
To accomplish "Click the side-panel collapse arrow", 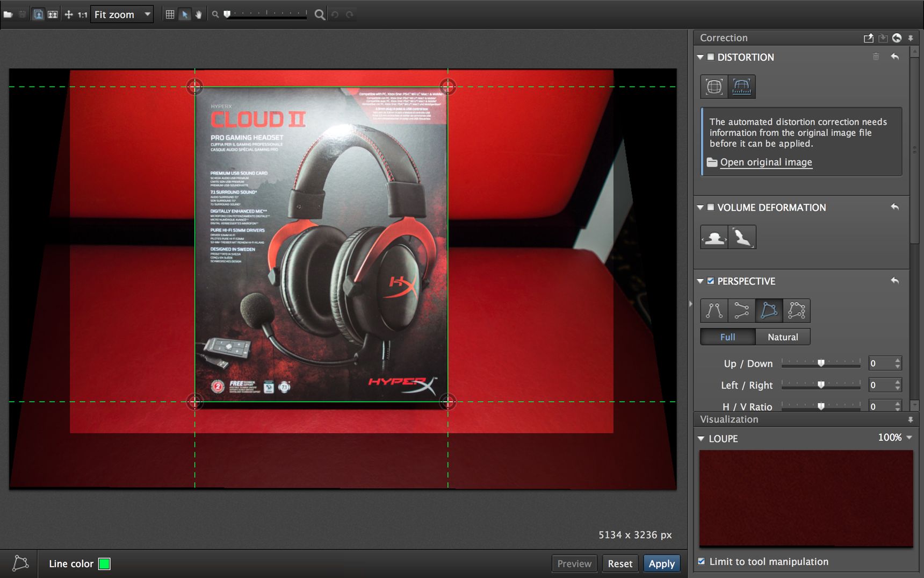I will (x=690, y=304).
